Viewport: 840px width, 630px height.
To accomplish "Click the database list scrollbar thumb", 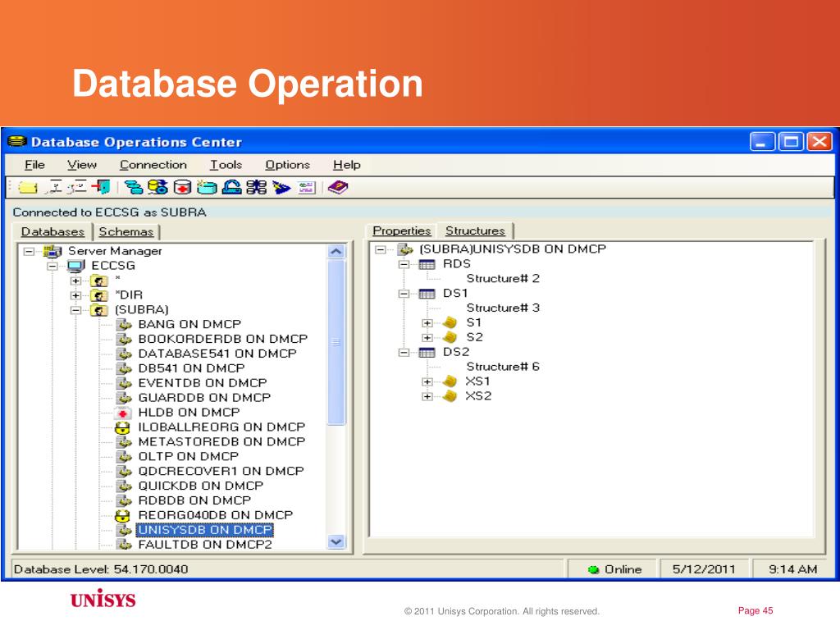I will coord(336,342).
